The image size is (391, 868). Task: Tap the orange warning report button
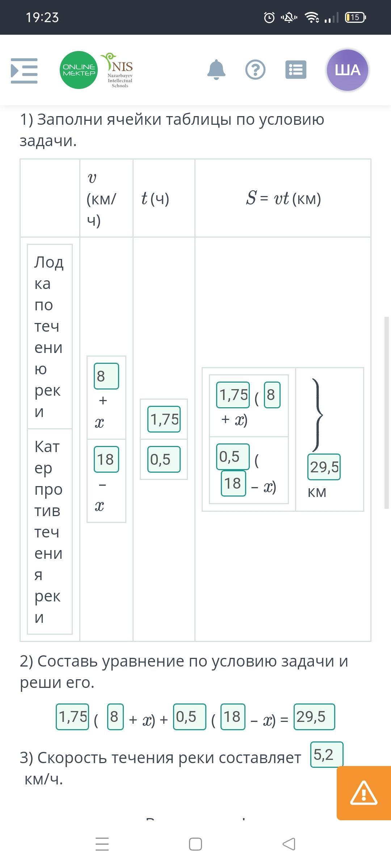click(x=363, y=793)
